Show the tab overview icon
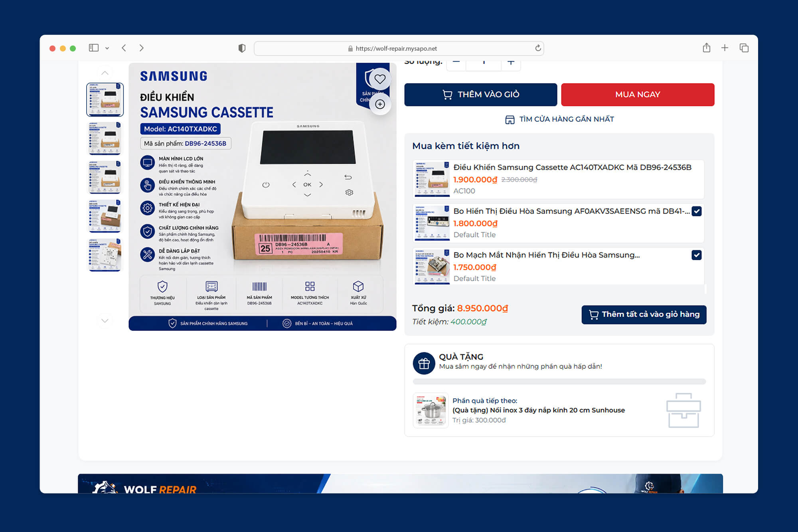The image size is (798, 532). coord(744,48)
